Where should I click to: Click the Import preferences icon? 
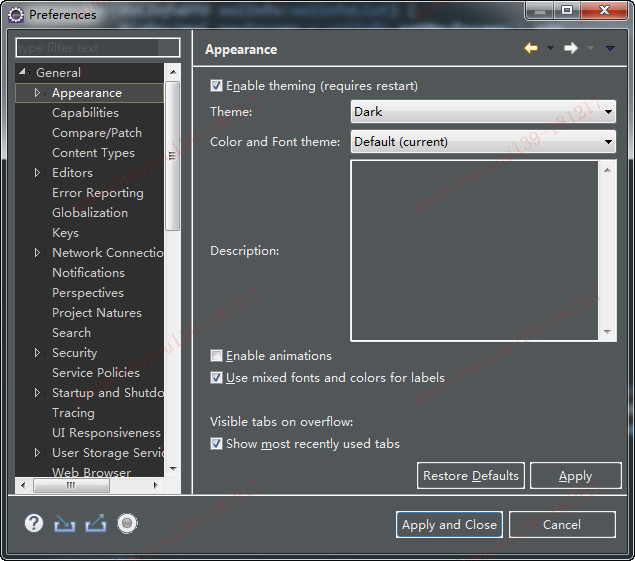point(65,523)
